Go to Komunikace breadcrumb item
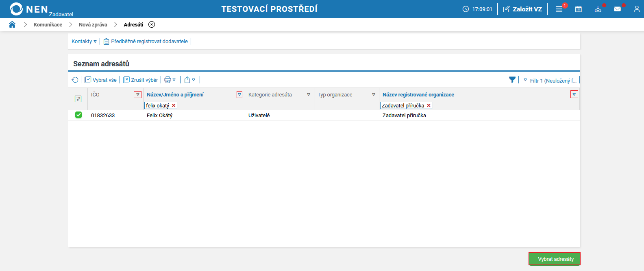644x271 pixels. click(x=48, y=24)
